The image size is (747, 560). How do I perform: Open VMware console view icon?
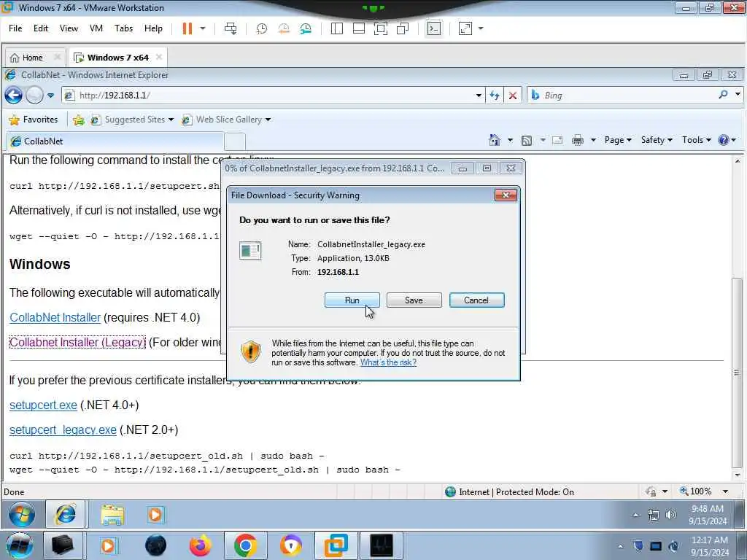[x=433, y=28]
